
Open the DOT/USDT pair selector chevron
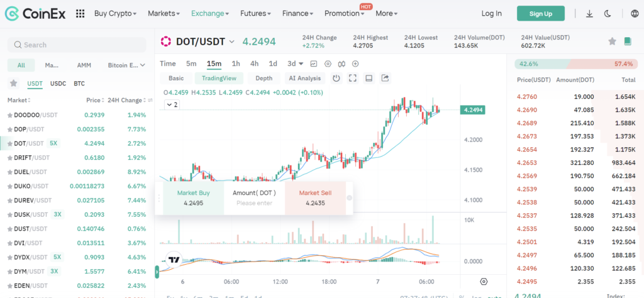(x=231, y=41)
